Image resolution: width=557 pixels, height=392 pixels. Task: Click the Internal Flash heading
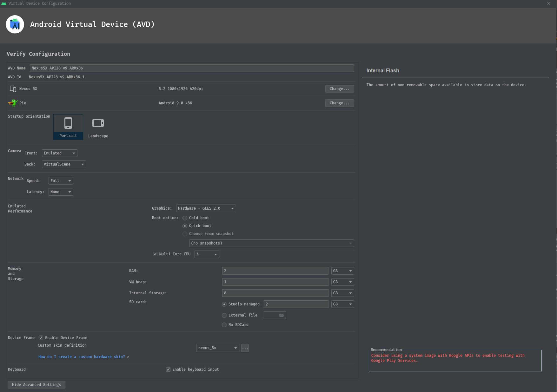pos(383,70)
